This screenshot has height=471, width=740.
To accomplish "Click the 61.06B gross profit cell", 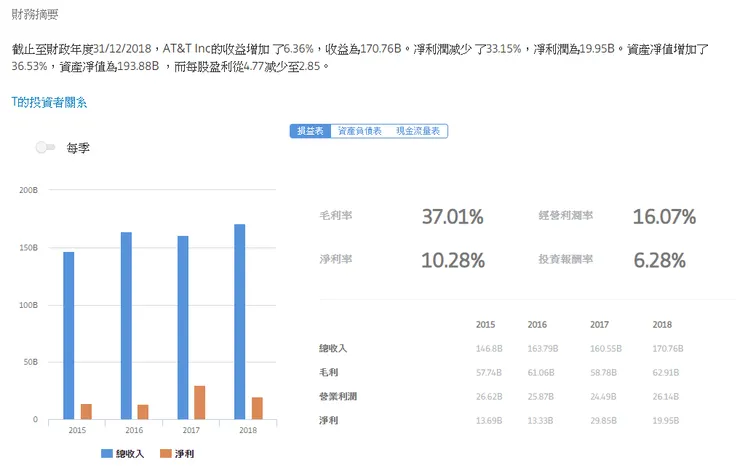I will (541, 373).
